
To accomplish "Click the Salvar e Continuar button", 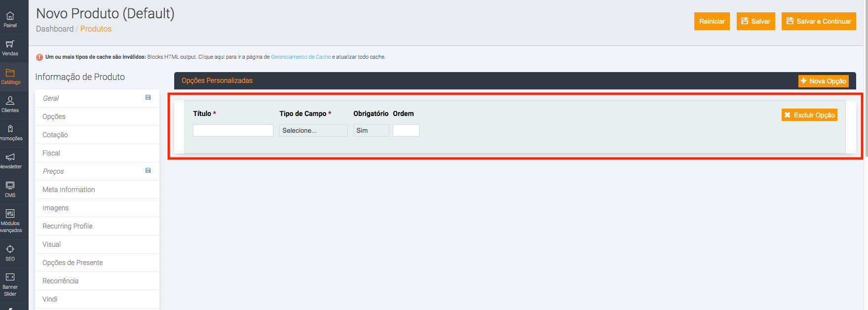I will pyautogui.click(x=819, y=21).
